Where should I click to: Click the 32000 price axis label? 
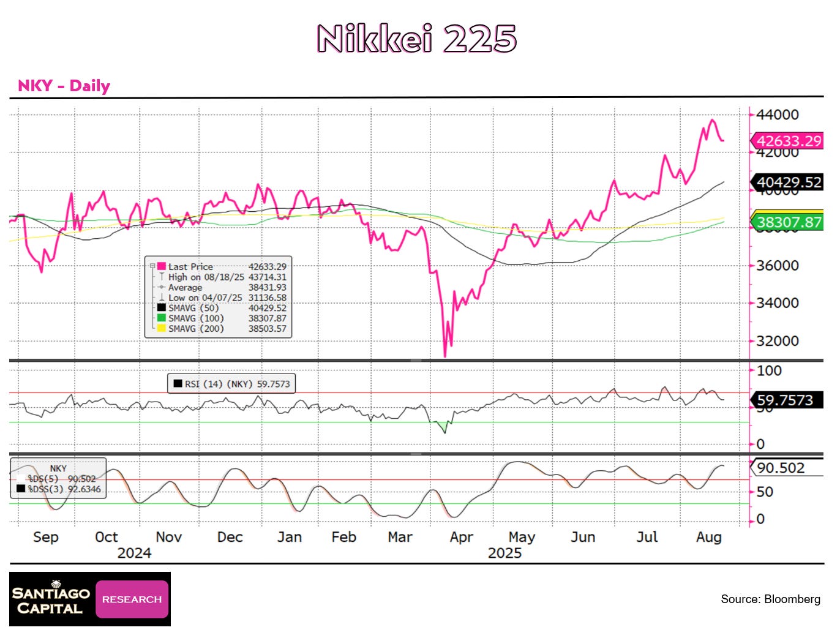pos(778,341)
